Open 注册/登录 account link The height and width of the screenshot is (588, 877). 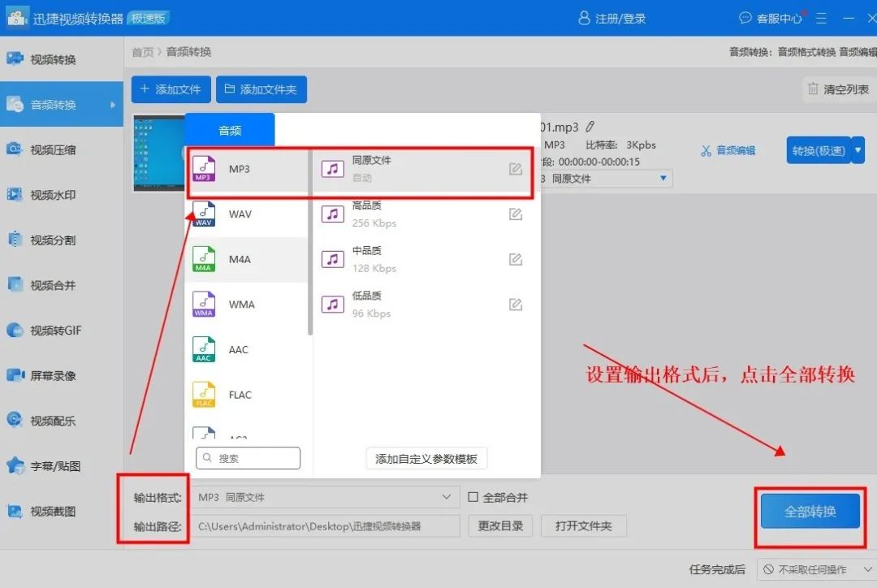pos(612,19)
